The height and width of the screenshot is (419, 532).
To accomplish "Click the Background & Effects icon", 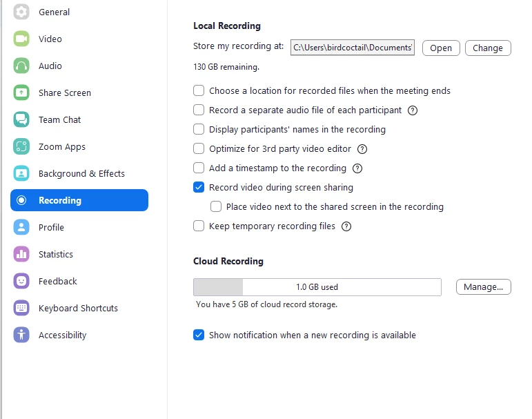I will tap(21, 173).
